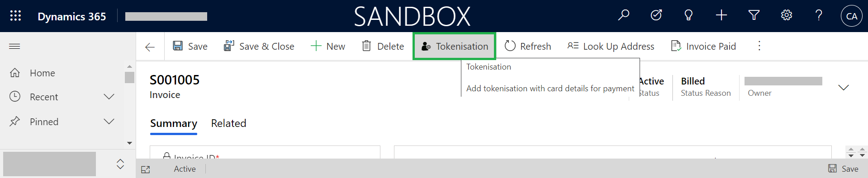Click the Home house icon

click(x=15, y=72)
